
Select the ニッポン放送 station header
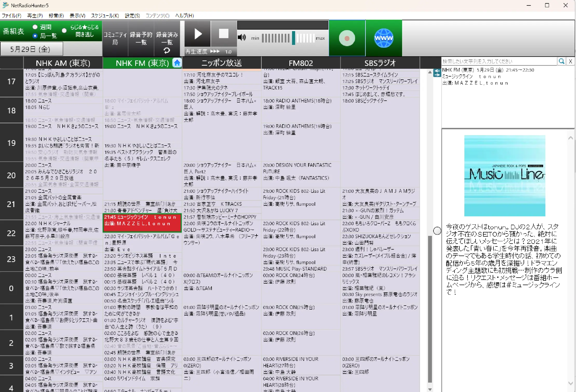[x=222, y=63]
